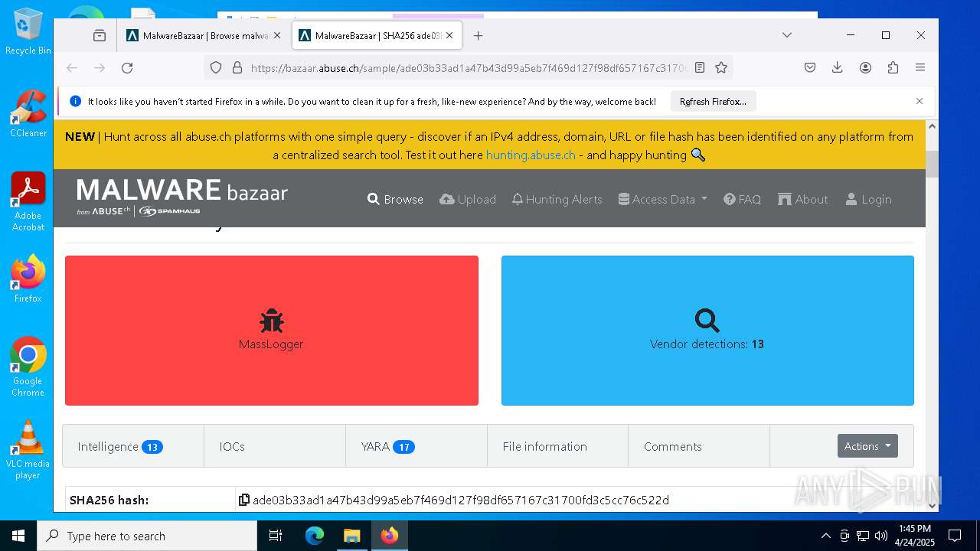Screen dimensions: 980x551
Task: Open the Actions dropdown button
Action: (x=867, y=446)
